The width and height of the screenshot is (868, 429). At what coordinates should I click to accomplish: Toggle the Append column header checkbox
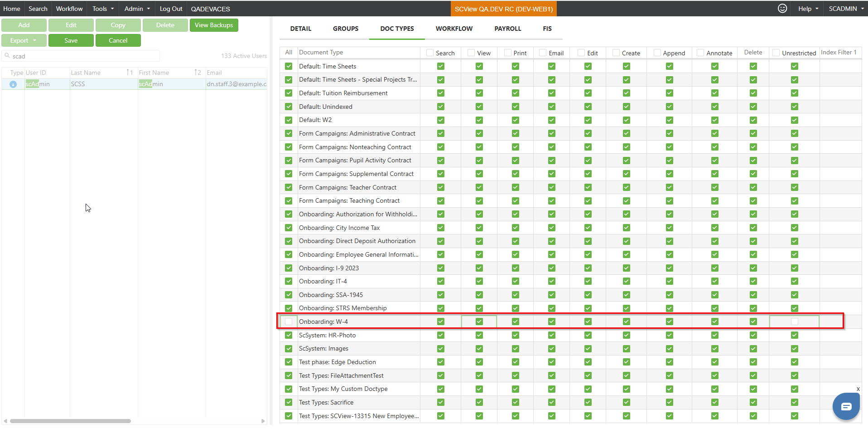pos(657,53)
